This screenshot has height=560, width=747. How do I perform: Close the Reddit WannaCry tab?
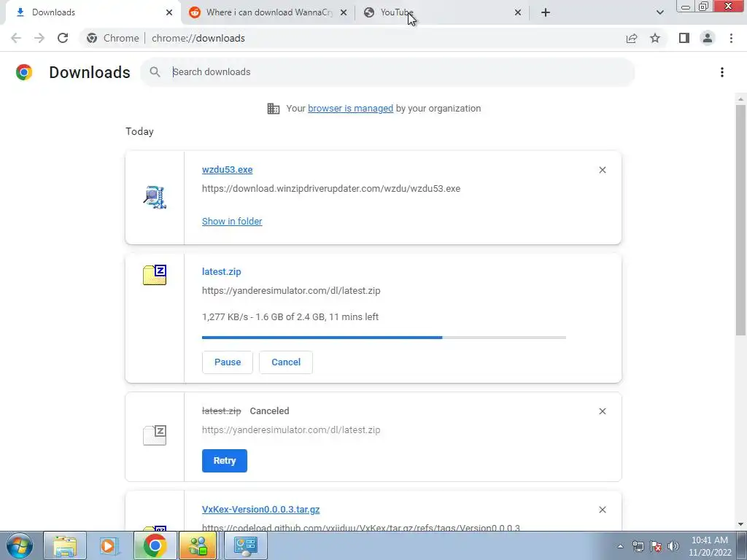[x=344, y=12]
